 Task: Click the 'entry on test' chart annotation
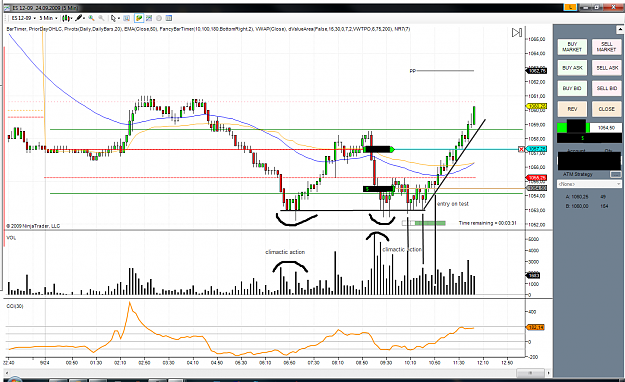453,204
